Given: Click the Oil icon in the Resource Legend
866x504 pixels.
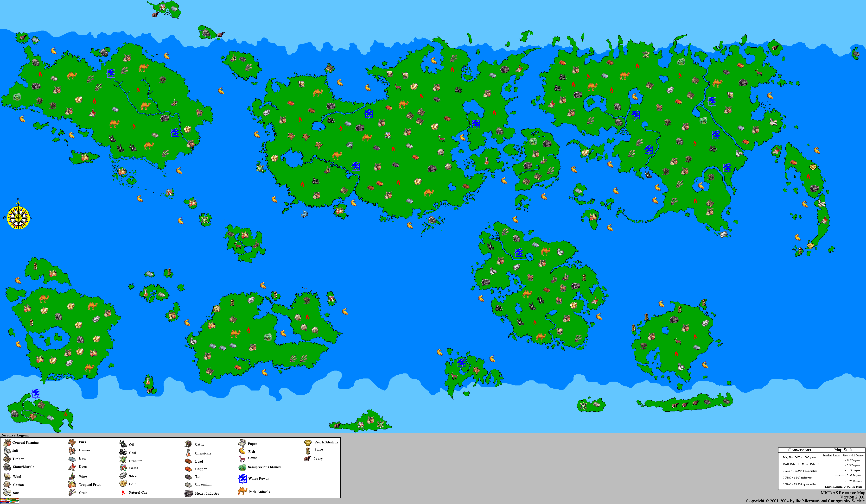Looking at the screenshot, I should coord(123,444).
